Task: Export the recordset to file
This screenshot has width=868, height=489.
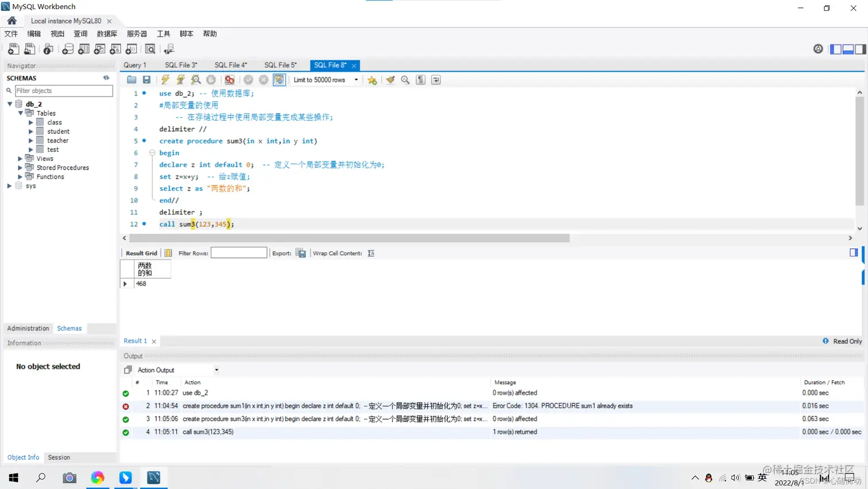Action: coord(301,253)
